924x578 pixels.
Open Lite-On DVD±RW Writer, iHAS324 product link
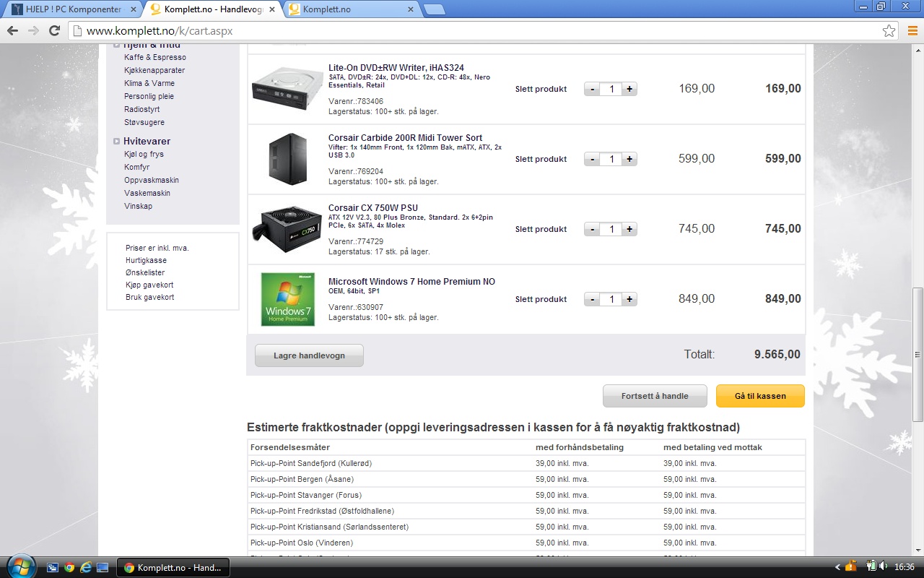pos(396,68)
